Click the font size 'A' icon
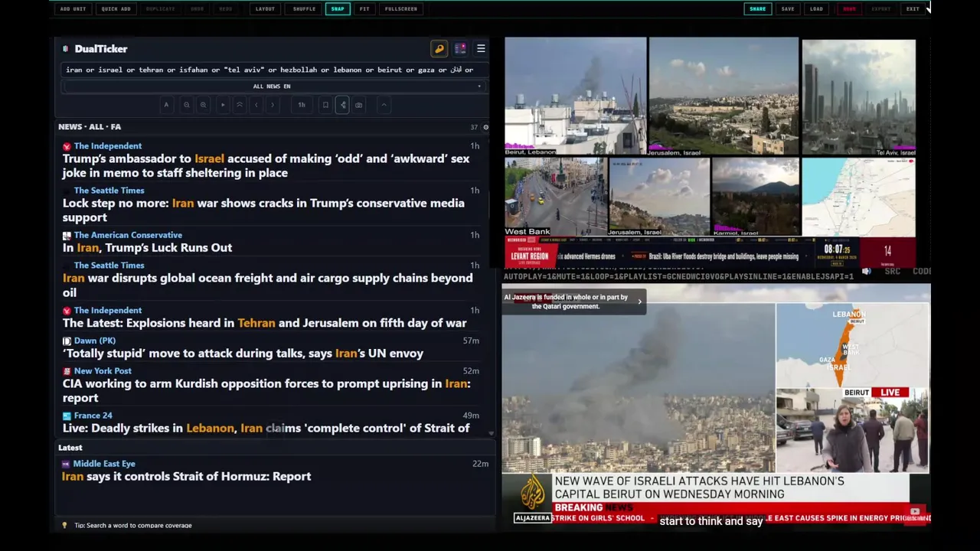The width and height of the screenshot is (980, 551). click(x=166, y=105)
